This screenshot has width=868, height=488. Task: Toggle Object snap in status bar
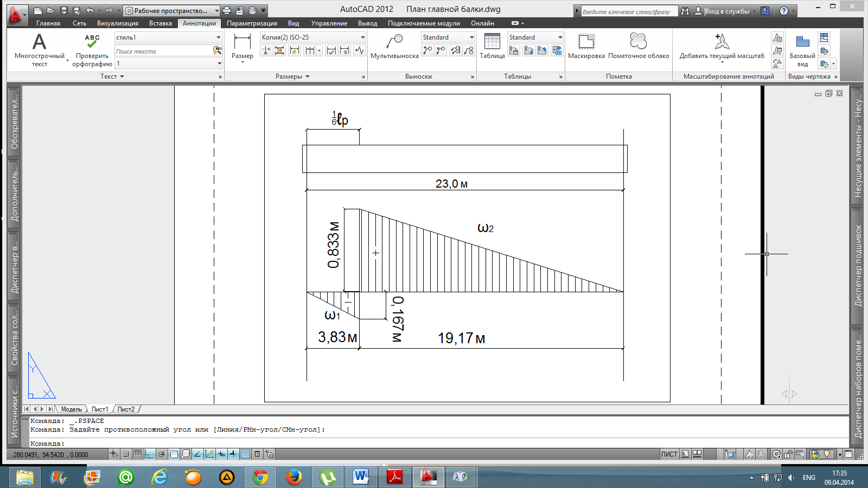174,454
